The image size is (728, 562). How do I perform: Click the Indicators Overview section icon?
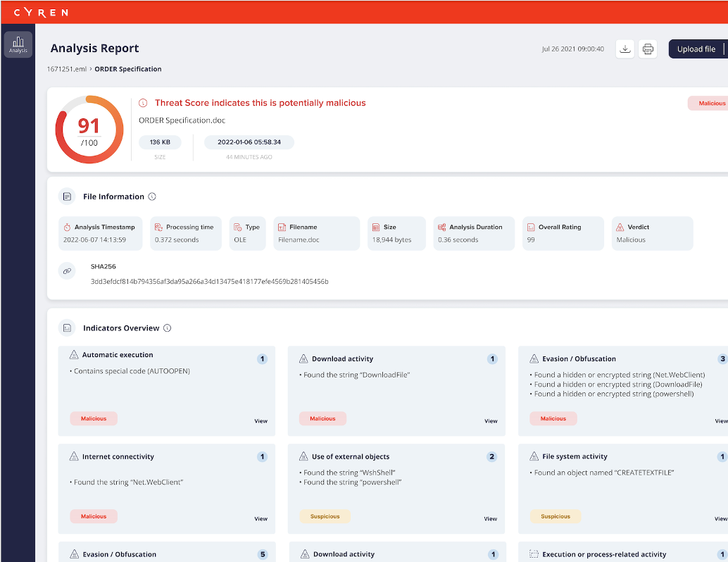point(67,328)
